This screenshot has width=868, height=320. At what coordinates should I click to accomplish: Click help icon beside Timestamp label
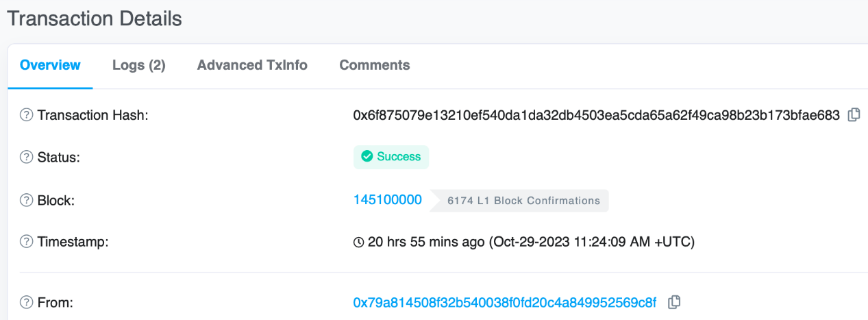(x=26, y=242)
